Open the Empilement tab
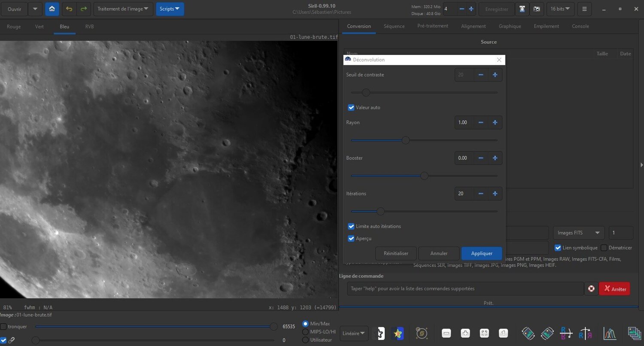This screenshot has width=644, height=346. coord(546,26)
